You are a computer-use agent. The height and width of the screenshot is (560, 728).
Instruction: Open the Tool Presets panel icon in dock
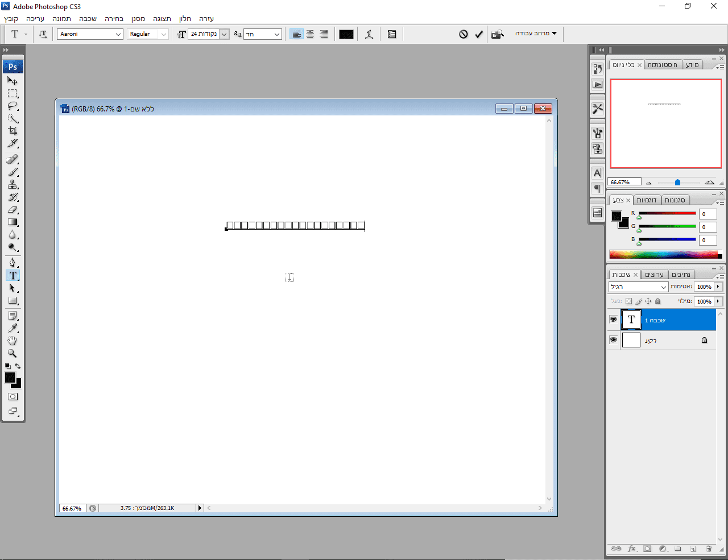[x=597, y=109]
